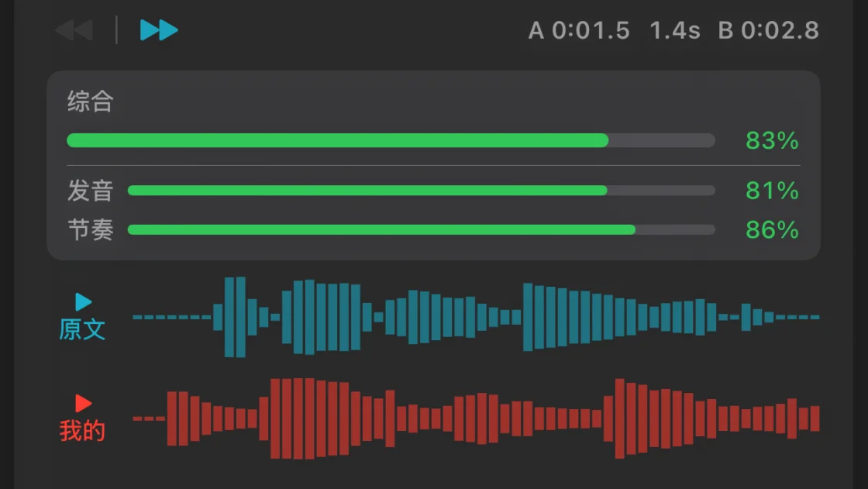The height and width of the screenshot is (489, 868).
Task: Select the B 0:02.8 end marker
Action: point(768,30)
